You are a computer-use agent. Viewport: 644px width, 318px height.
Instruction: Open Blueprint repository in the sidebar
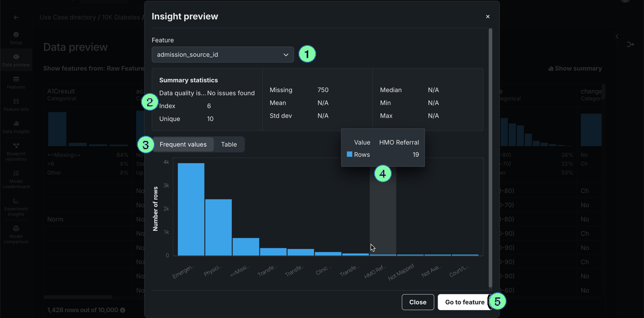(x=16, y=152)
